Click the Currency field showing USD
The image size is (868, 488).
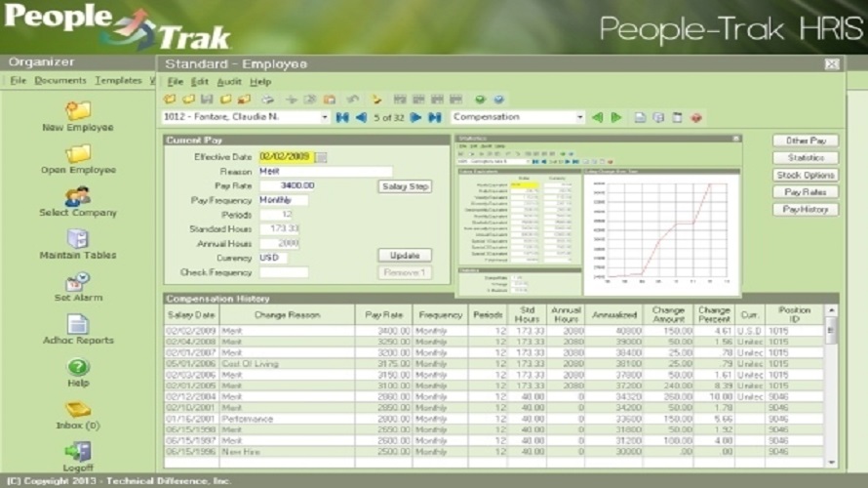pos(273,258)
